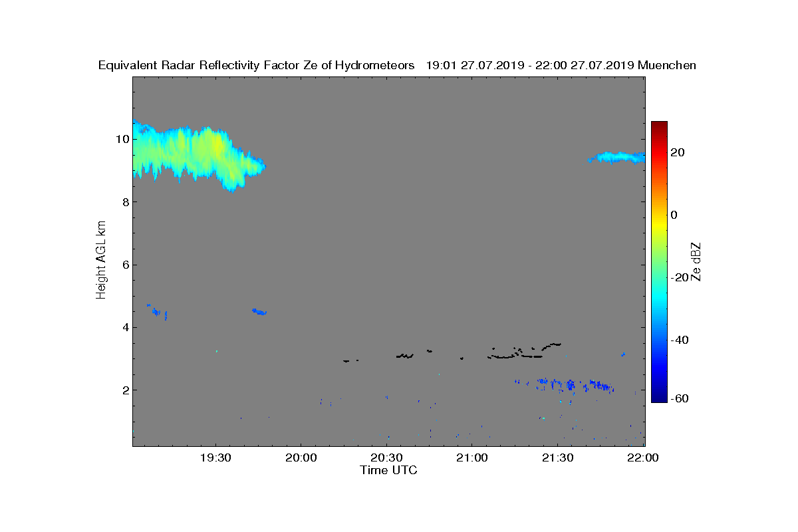Screen dimensions: 798x532
Task: Click the 'Height AGL km' axis label
Action: tap(102, 261)
